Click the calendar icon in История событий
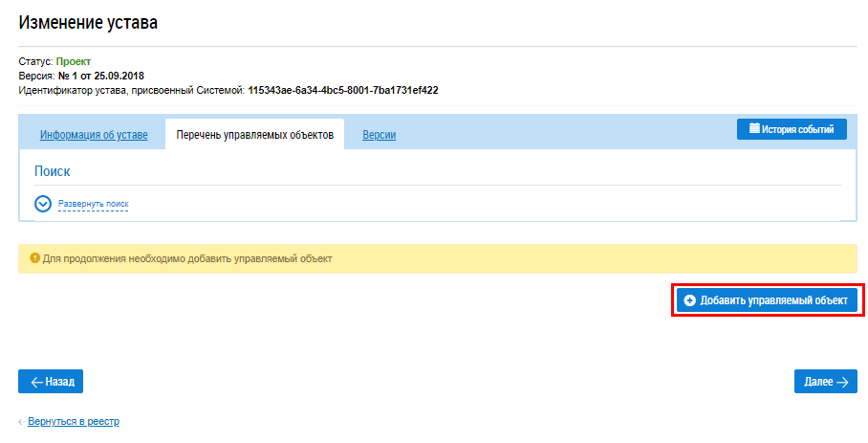This screenshot has height=443, width=868. [754, 129]
